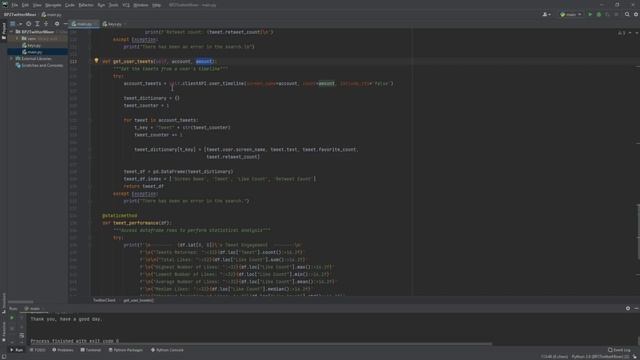Click the Code With Me user icon
The image size is (640, 360).
coord(546,15)
